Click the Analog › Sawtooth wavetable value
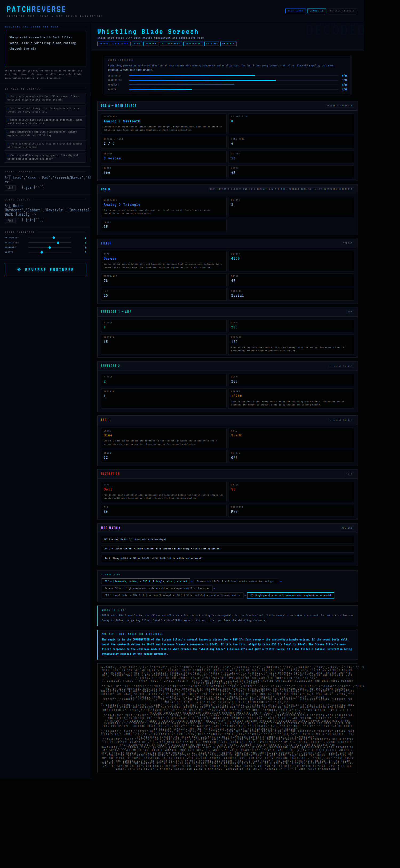Screen dimensions: 400x868 122,121
